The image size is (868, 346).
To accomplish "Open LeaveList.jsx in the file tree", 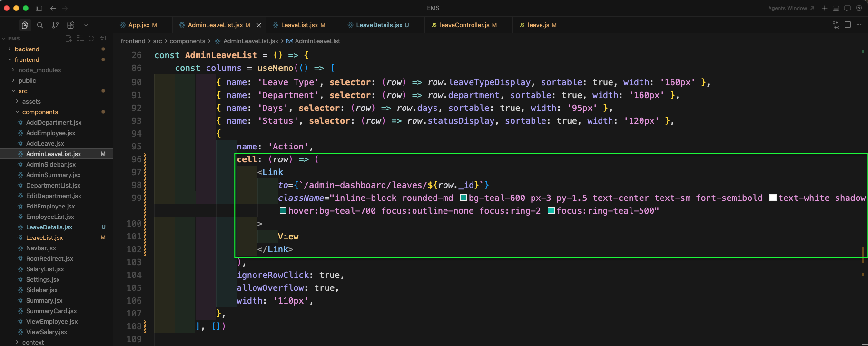I will [44, 237].
